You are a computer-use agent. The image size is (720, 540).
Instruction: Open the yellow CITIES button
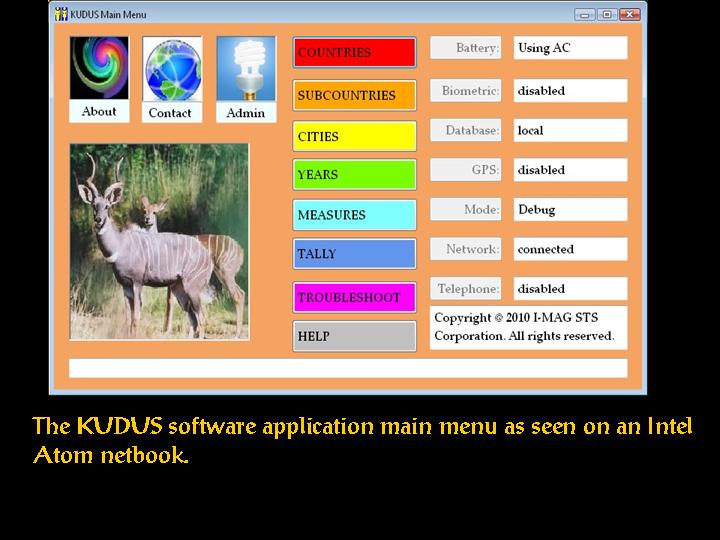pyautogui.click(x=354, y=136)
